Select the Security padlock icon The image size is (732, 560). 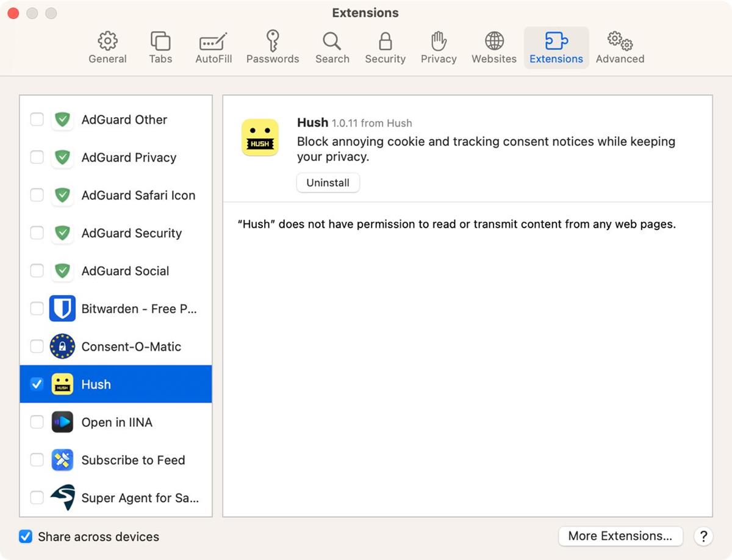[x=385, y=46]
